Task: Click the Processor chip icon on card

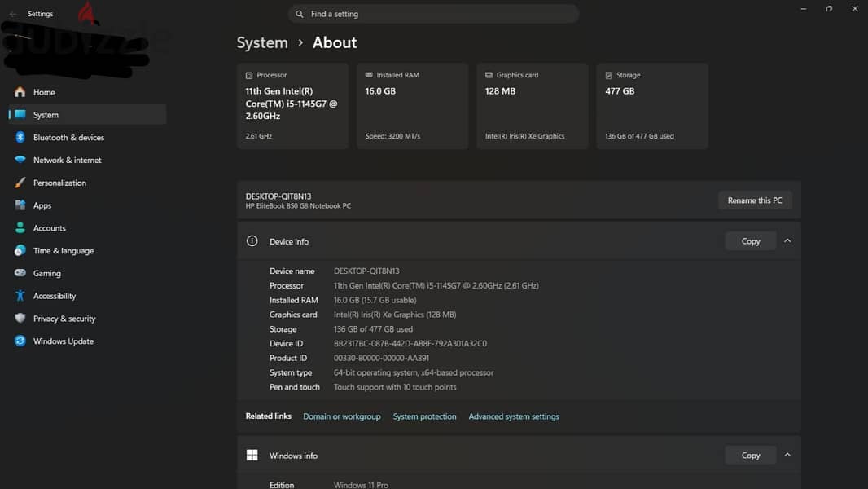Action: 249,75
